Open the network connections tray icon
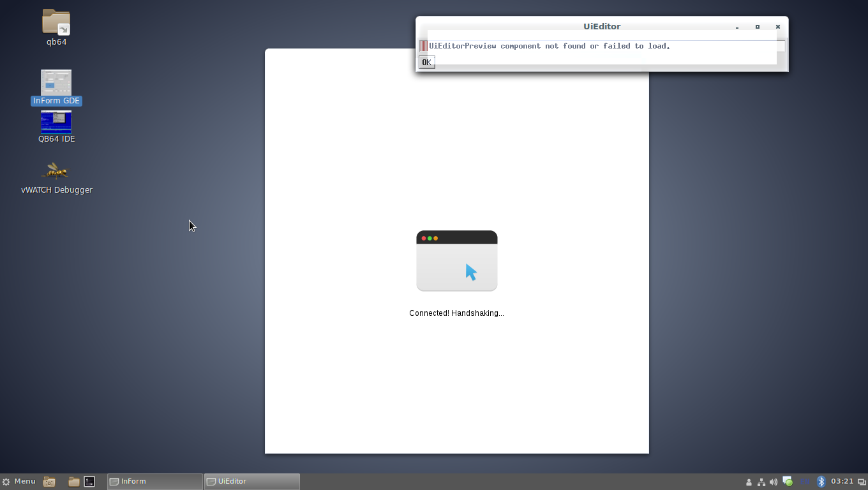 (761, 482)
